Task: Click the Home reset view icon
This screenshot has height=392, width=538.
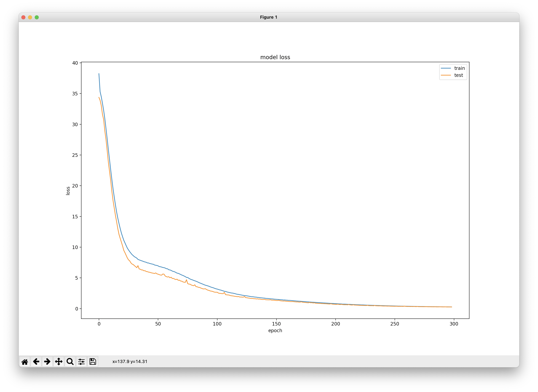Action: pos(25,362)
